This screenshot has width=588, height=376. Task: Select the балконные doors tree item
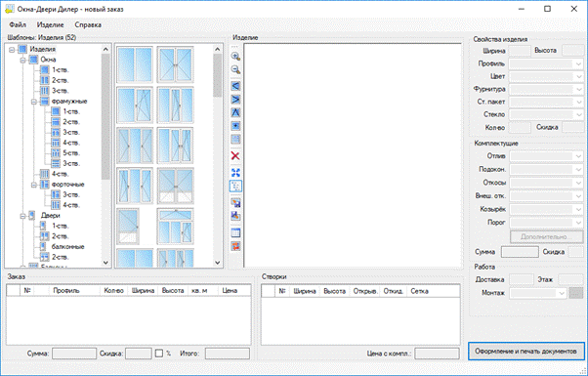67,247
